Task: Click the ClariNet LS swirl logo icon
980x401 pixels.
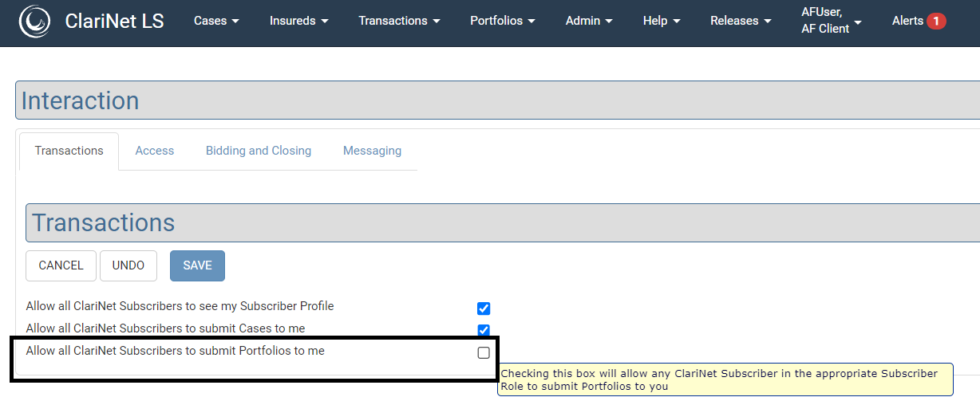Action: (x=34, y=22)
